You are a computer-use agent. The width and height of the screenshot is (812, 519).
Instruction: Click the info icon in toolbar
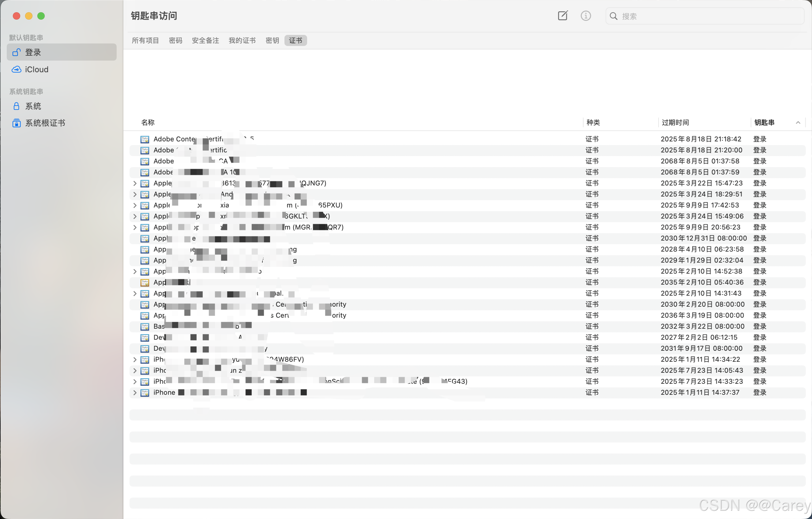[x=586, y=16]
